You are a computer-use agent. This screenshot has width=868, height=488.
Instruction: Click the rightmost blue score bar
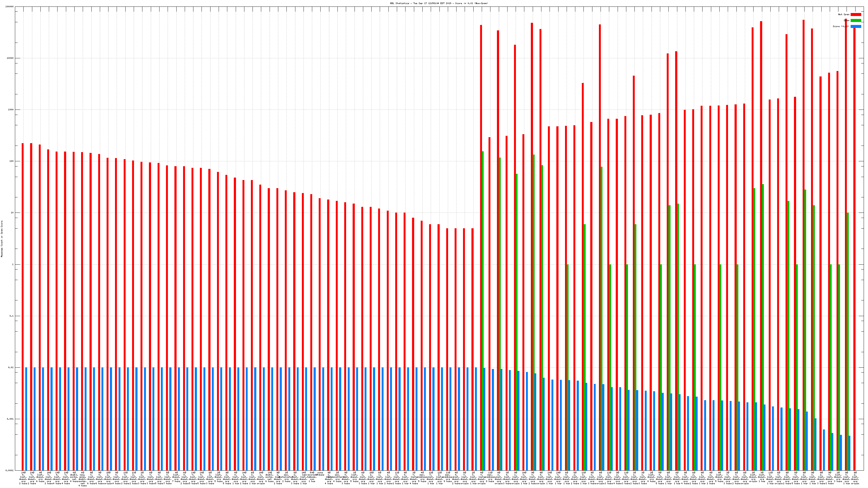point(849,453)
